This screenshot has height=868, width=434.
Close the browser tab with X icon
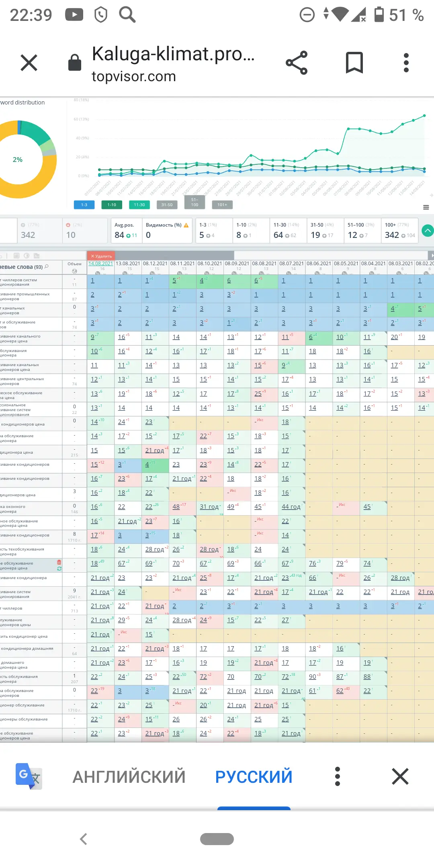[x=29, y=63]
